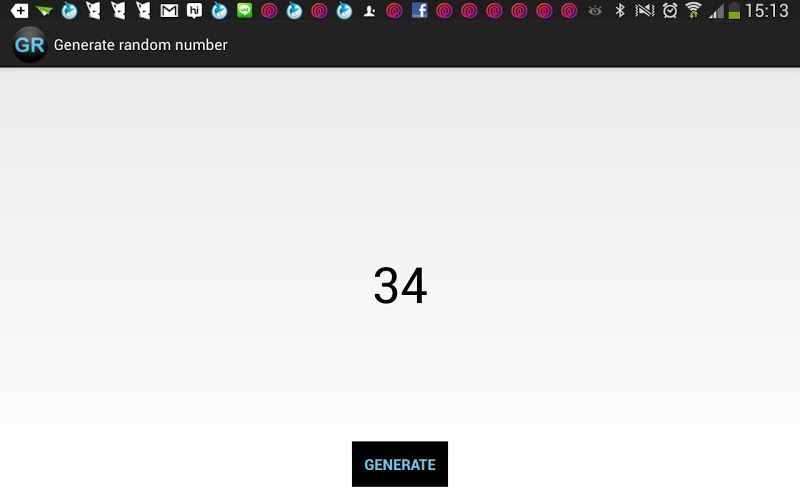Tap the green LINE messenger icon

[x=244, y=10]
